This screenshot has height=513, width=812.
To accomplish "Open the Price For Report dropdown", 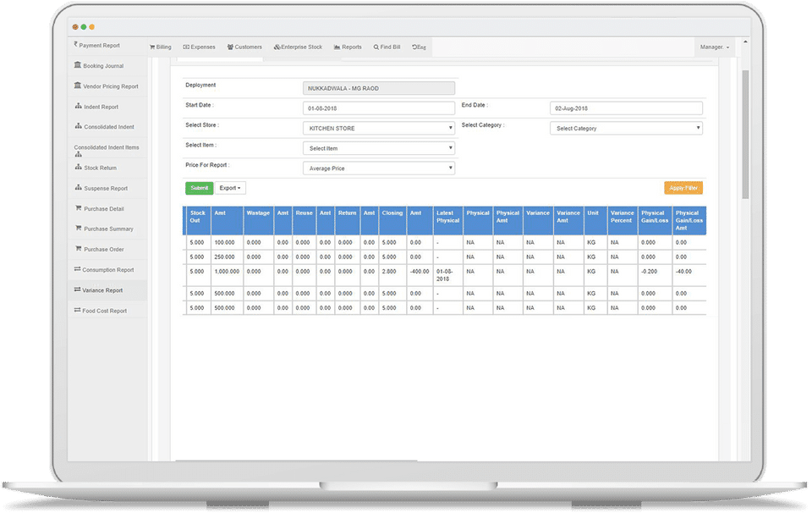I will 379,168.
